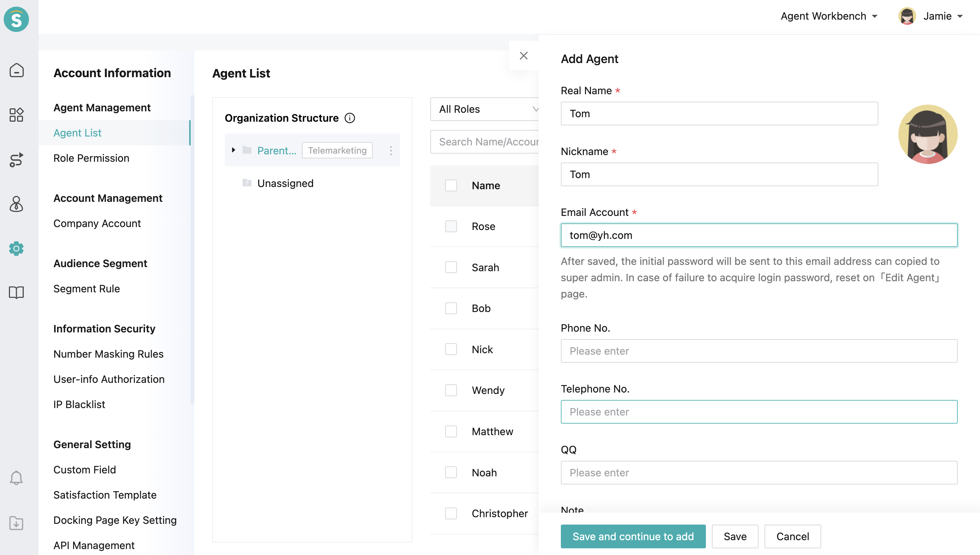Open the Jamie user menu dropdown
Screen dimensions: 980x555
[x=943, y=16]
